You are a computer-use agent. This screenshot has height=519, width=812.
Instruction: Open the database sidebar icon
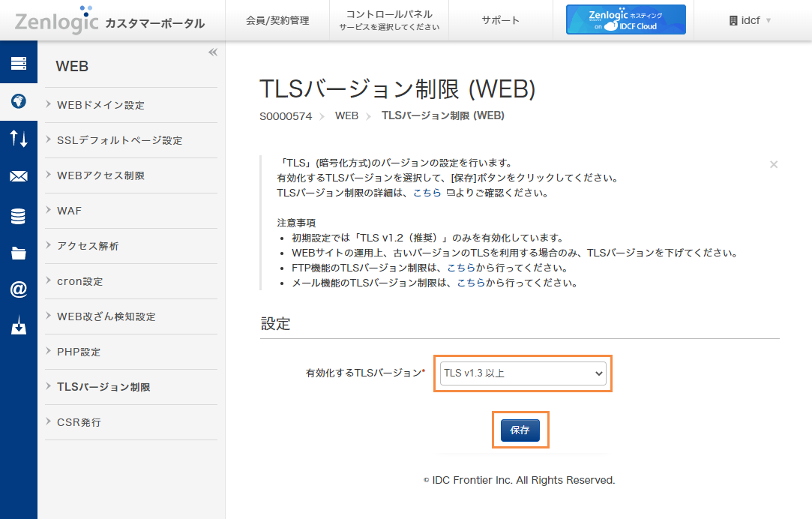(x=19, y=215)
